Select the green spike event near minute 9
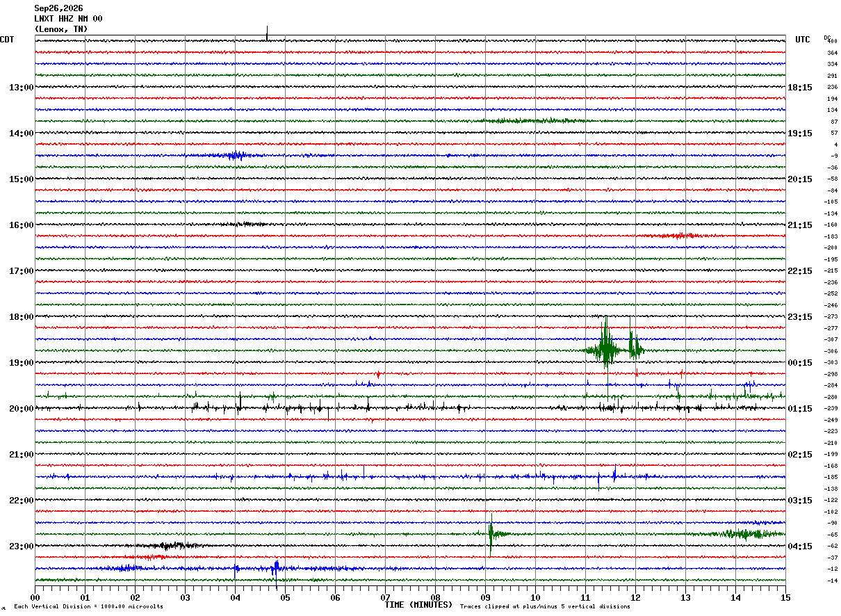Screen dimensions: 841x616 [x=491, y=534]
